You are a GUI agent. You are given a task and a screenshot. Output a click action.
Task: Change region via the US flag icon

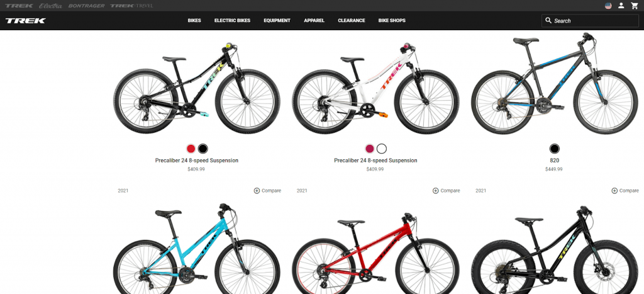(x=608, y=6)
